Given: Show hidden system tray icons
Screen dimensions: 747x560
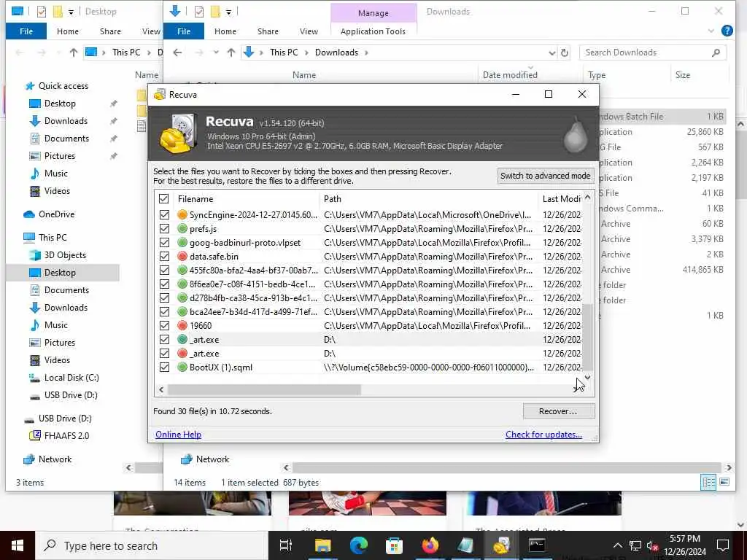Looking at the screenshot, I should coord(617,545).
